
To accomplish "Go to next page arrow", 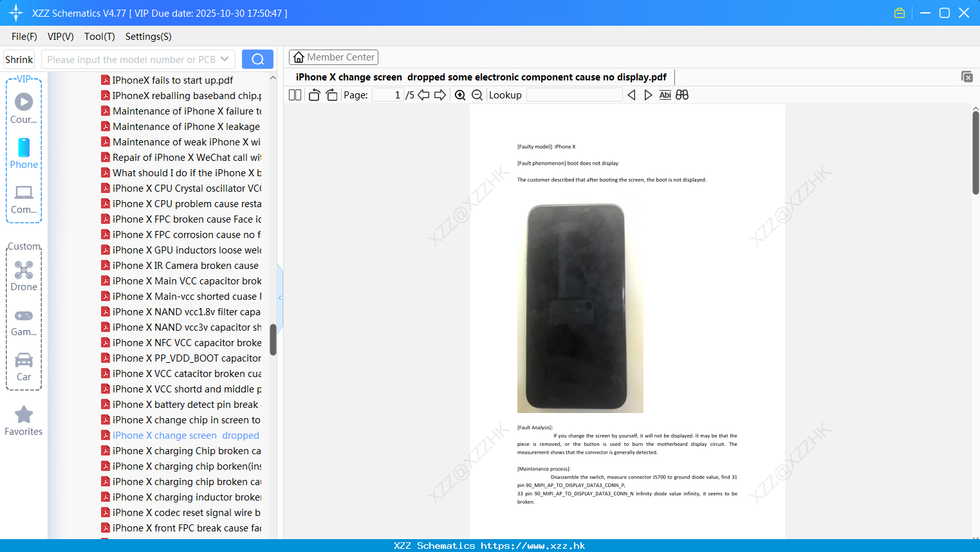I will (440, 95).
